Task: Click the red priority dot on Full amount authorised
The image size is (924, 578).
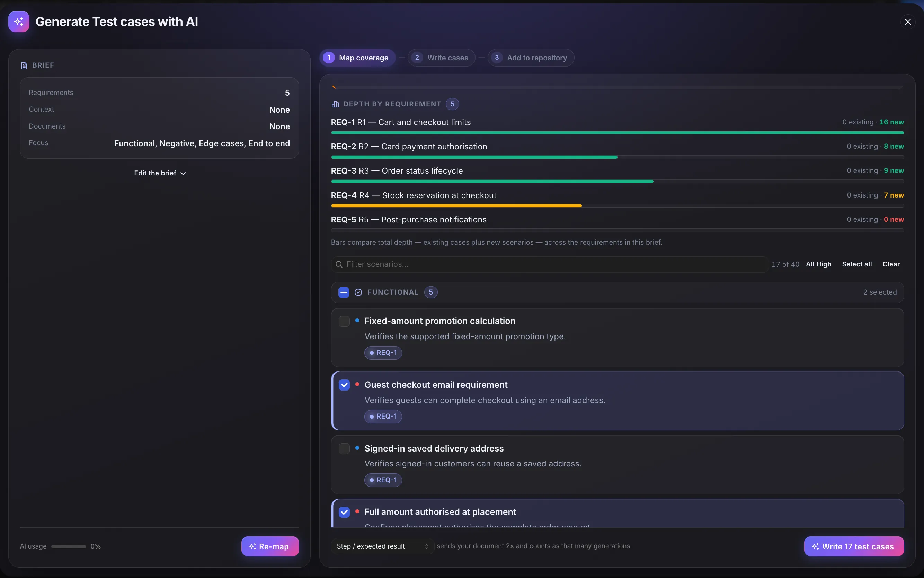Action: [357, 511]
